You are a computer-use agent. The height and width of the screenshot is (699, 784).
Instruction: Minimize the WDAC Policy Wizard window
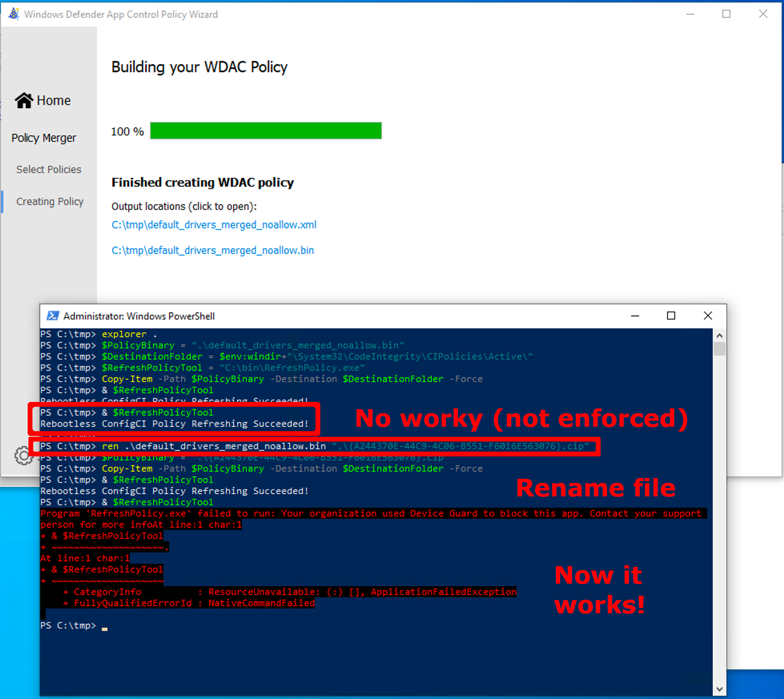[691, 14]
